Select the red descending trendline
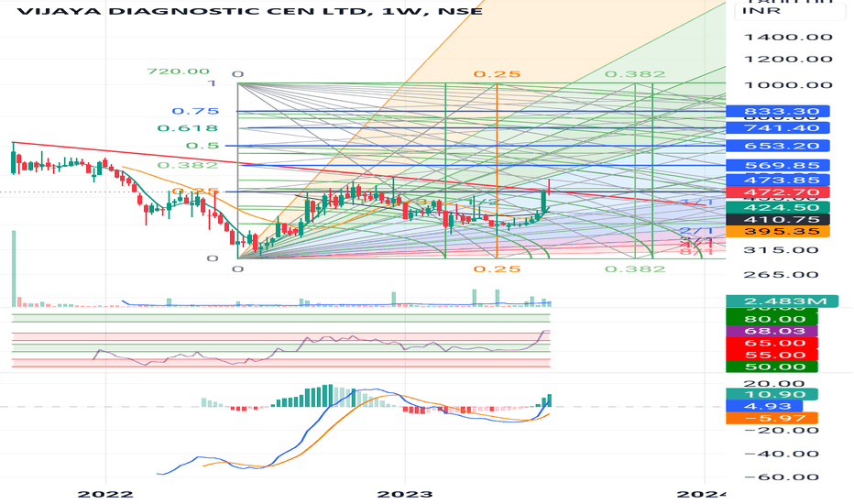Screen dimensions: 854x504 [359, 174]
